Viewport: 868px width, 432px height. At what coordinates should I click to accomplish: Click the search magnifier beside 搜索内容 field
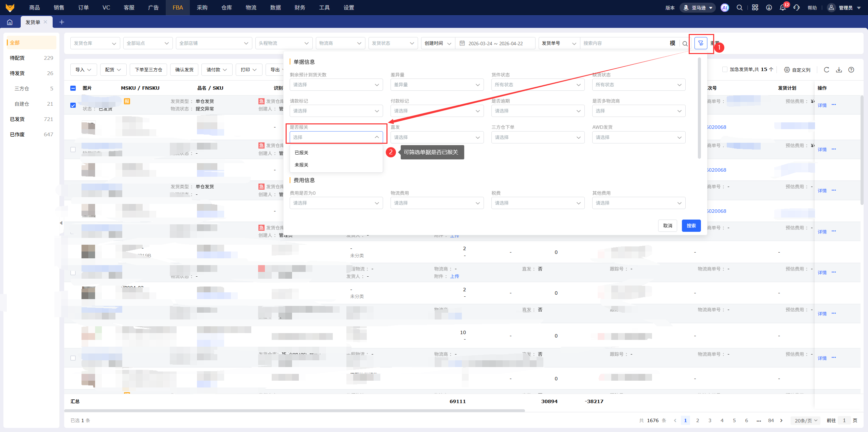(x=685, y=44)
